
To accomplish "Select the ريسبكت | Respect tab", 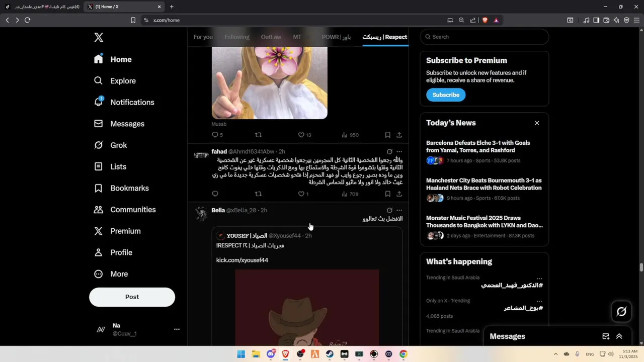I will (385, 37).
